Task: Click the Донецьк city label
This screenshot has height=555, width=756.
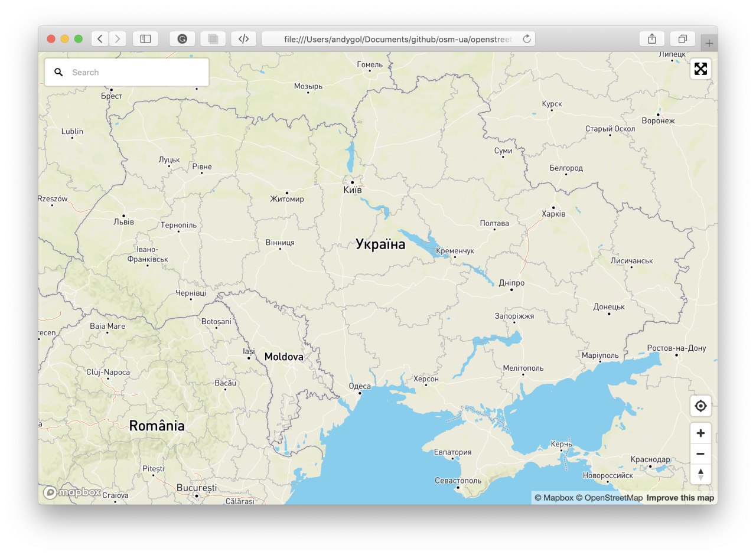Action: pyautogui.click(x=609, y=307)
